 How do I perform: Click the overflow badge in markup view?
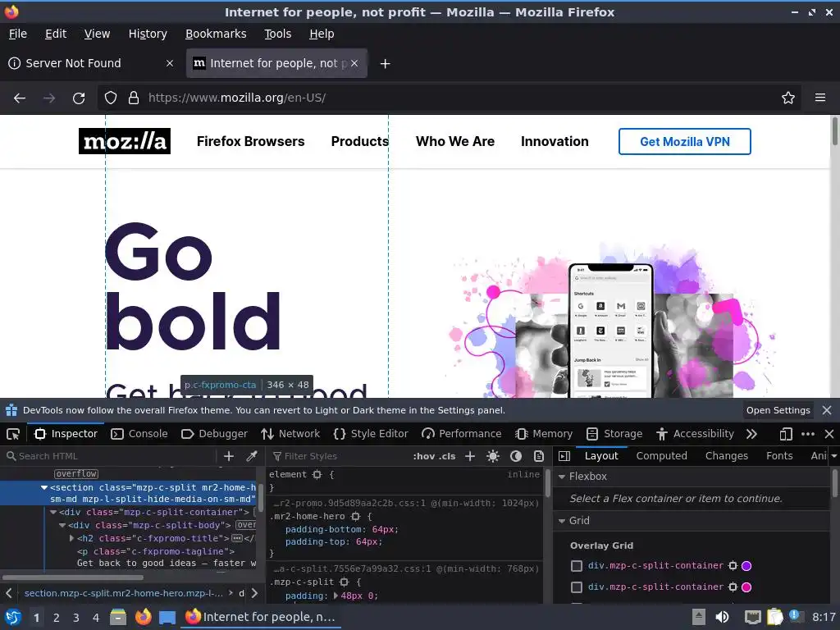76,474
